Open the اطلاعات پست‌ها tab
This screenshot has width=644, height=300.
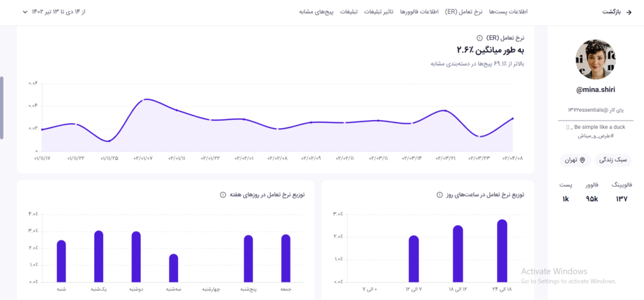point(508,11)
